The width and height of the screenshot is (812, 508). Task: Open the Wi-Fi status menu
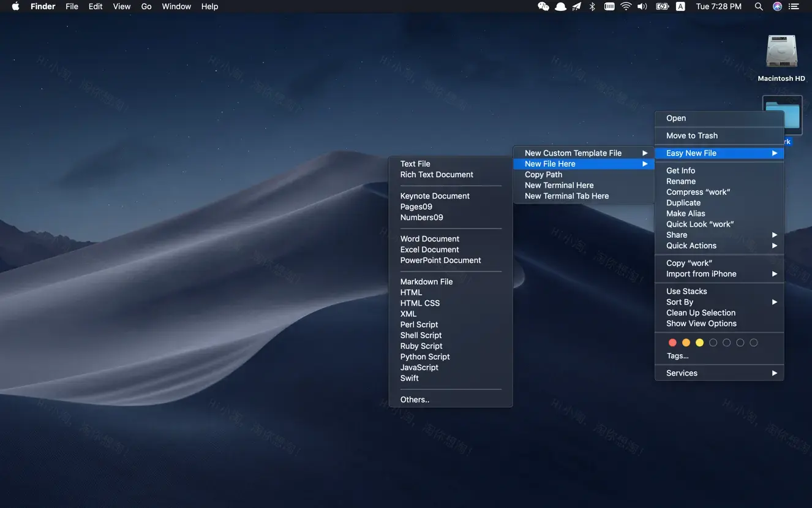pyautogui.click(x=625, y=6)
